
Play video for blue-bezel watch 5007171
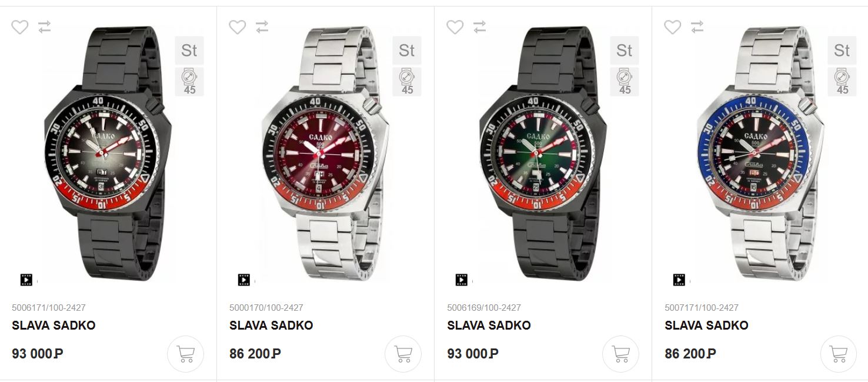[x=679, y=280]
